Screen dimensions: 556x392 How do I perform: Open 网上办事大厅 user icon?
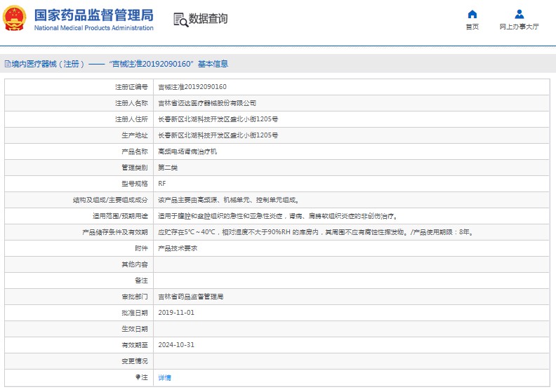point(519,14)
